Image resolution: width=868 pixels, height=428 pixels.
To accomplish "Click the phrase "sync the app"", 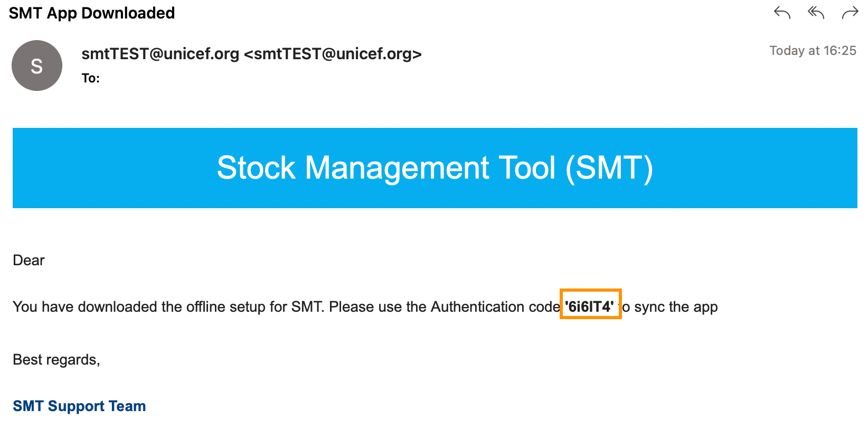I will [676, 307].
